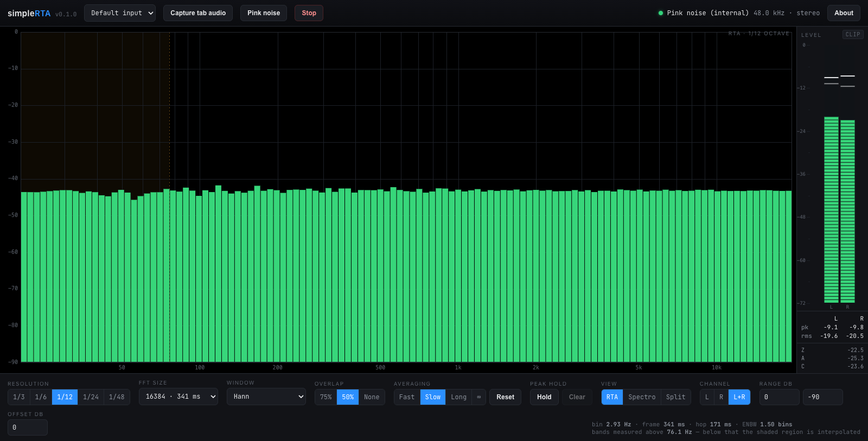868x441 pixels.
Task: Select right channel R
Action: pyautogui.click(x=721, y=397)
